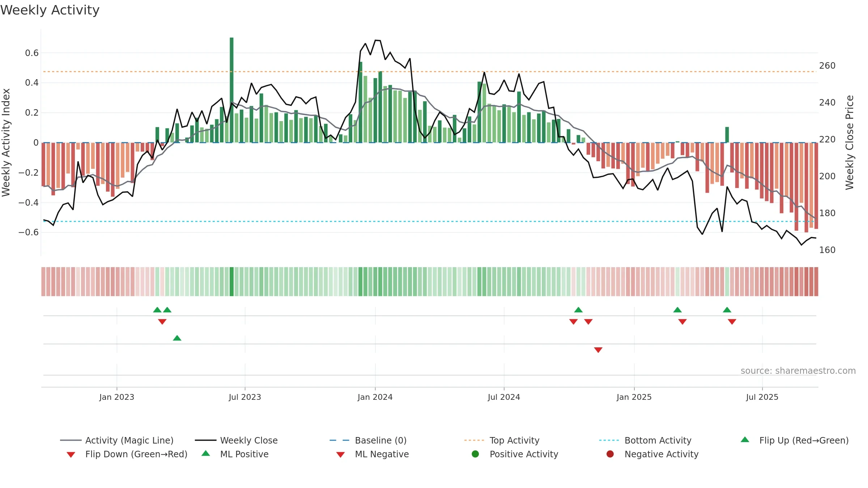Click the "−0.6" left axis tick
Screen dimensions: 868x488
(29, 232)
